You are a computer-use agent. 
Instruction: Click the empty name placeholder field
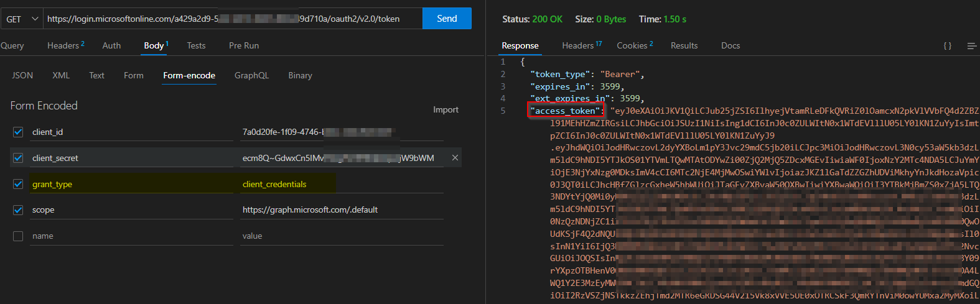click(x=131, y=236)
